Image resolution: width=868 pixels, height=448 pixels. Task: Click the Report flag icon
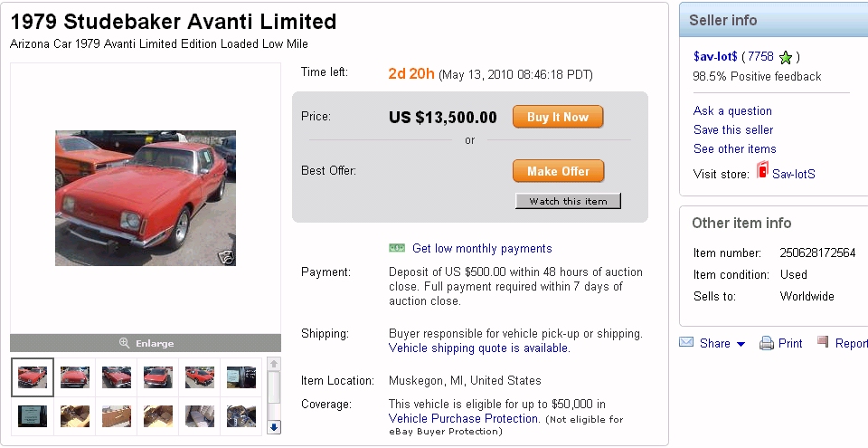click(823, 342)
